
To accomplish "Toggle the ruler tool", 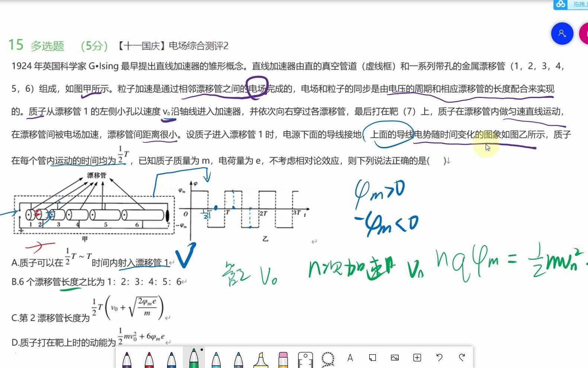I will coord(306,359).
